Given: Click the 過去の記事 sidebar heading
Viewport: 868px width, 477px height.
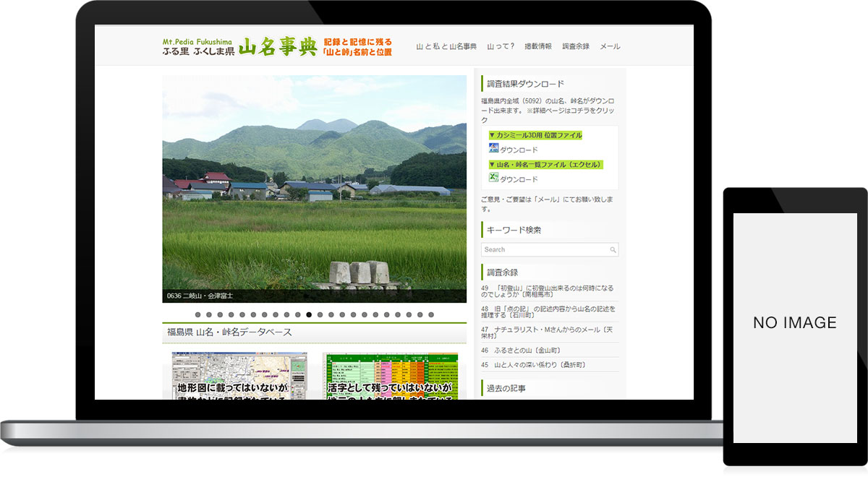Looking at the screenshot, I should tap(506, 388).
